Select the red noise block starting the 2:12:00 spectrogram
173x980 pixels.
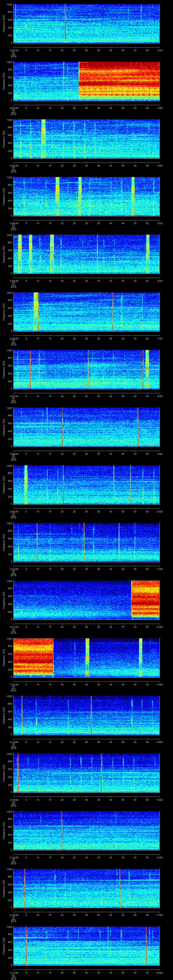click(x=33, y=657)
